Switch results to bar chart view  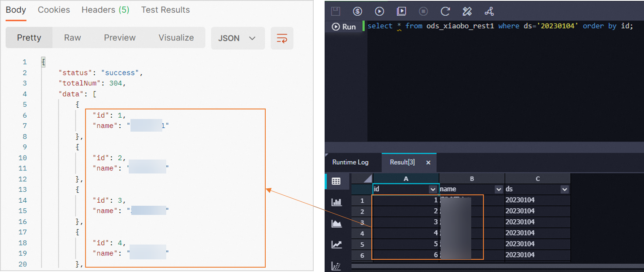point(336,202)
